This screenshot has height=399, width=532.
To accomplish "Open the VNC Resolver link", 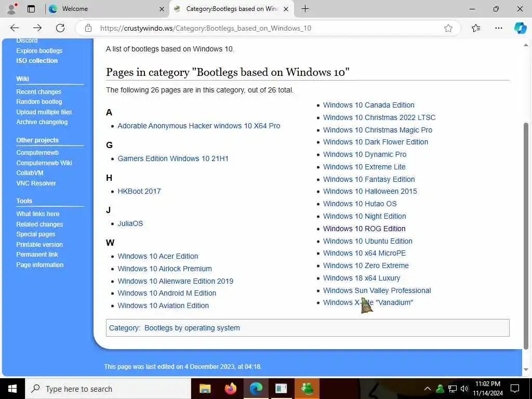I will pos(36,183).
